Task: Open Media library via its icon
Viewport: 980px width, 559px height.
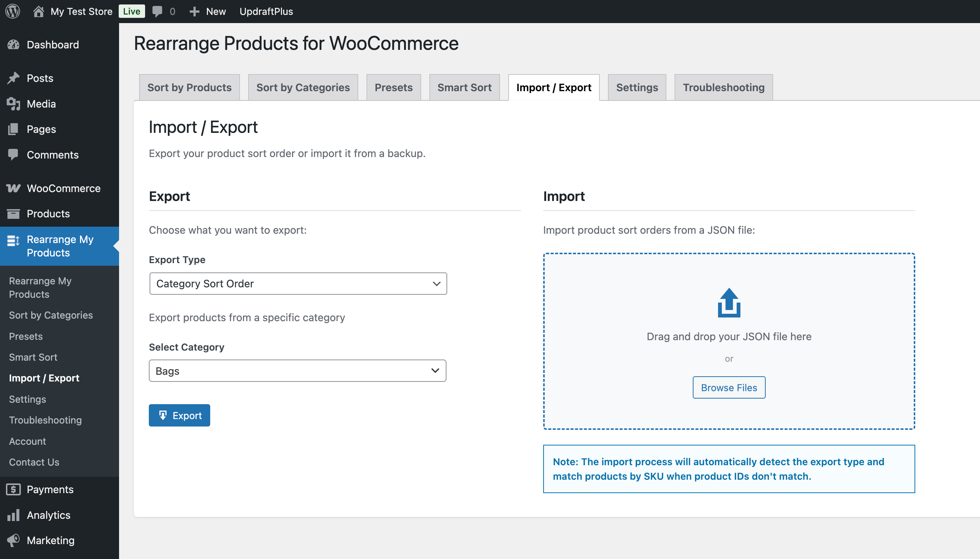Action: 13,104
